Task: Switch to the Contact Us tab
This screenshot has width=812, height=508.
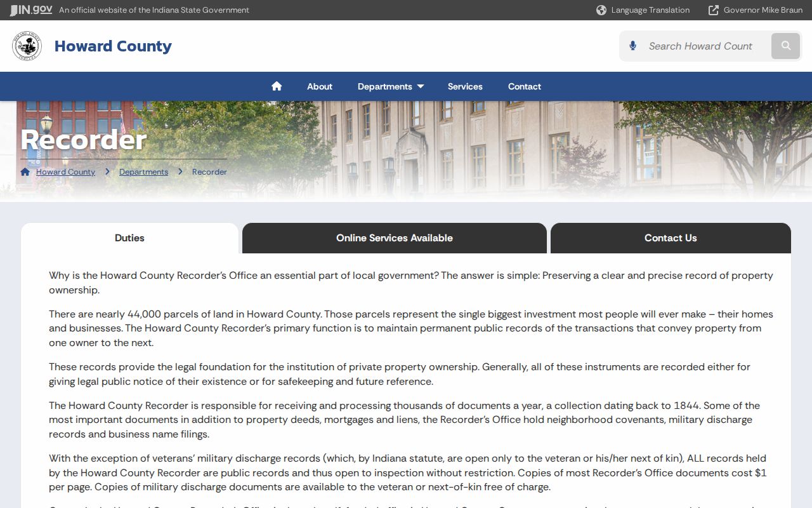Action: (671, 238)
